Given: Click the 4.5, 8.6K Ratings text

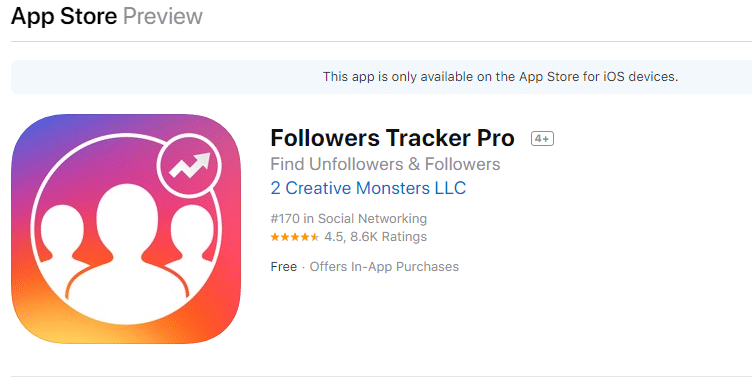Looking at the screenshot, I should [376, 237].
